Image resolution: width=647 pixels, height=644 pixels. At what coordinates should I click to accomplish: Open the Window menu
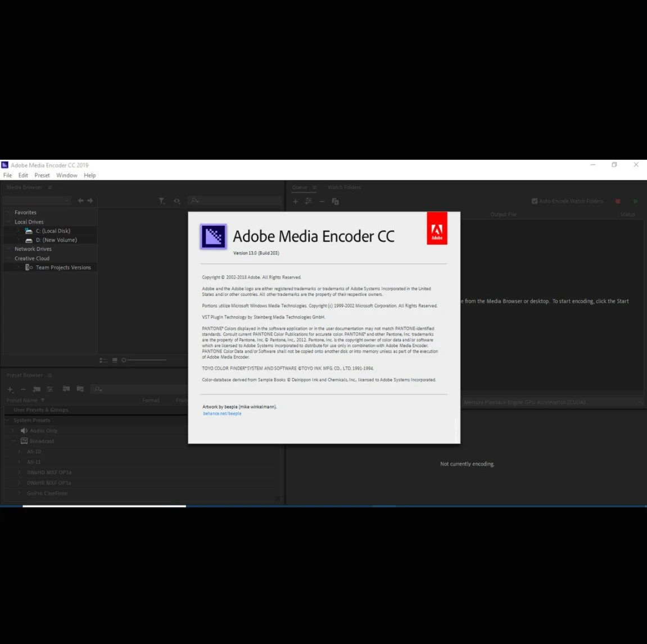tap(67, 175)
